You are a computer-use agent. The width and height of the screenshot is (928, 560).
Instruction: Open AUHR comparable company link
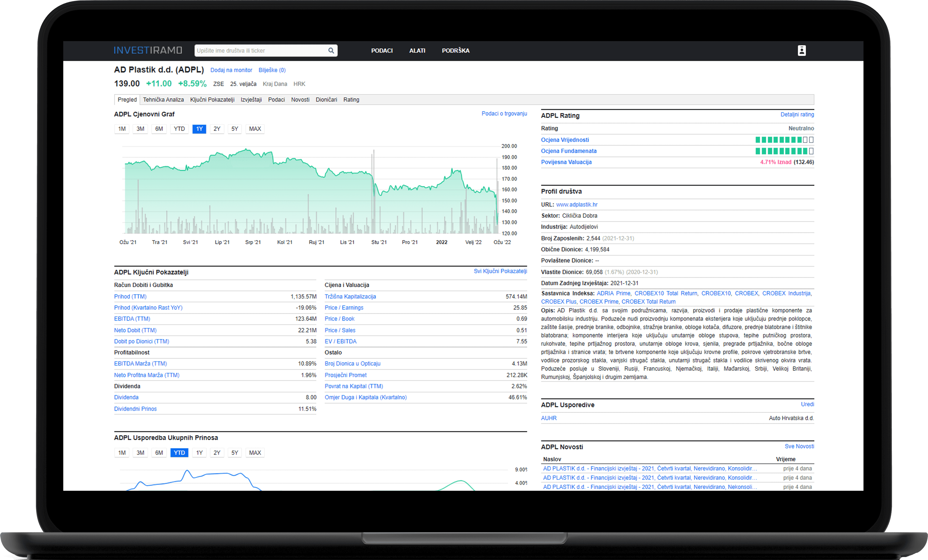pyautogui.click(x=549, y=418)
